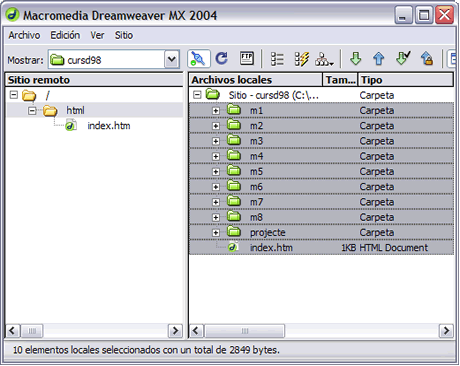Select the m6 folder name

pos(256,187)
